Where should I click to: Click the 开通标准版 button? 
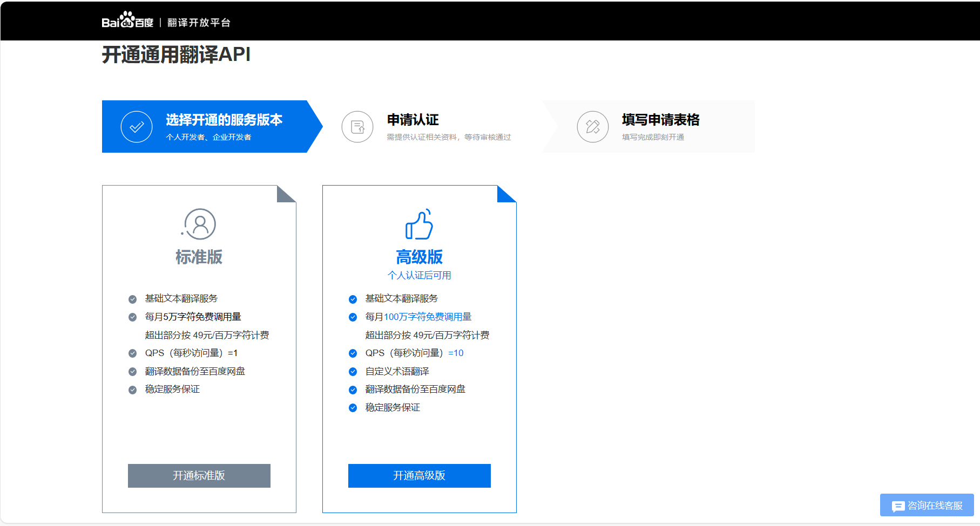pos(199,476)
